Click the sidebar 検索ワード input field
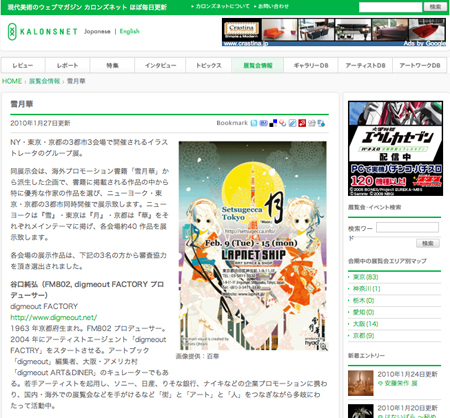Screen dimensions: 450x418 click(407, 228)
